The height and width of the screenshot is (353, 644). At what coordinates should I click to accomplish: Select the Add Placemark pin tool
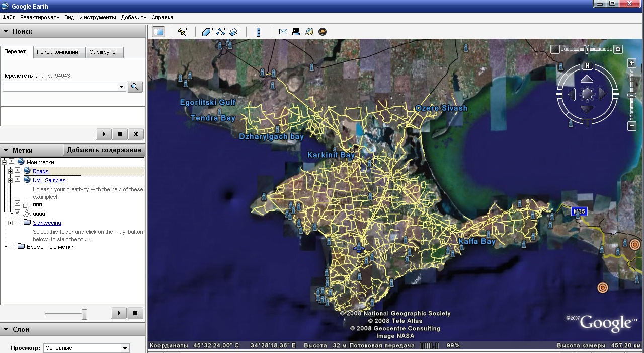pyautogui.click(x=183, y=32)
